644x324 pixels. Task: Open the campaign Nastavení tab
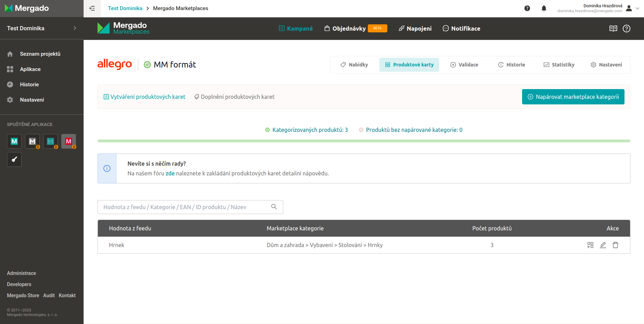click(606, 65)
